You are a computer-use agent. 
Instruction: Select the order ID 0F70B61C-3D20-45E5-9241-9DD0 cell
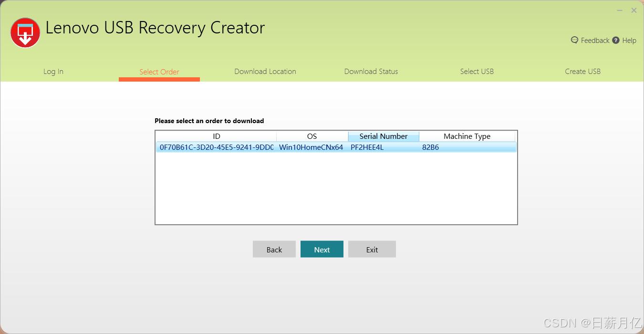(216, 147)
